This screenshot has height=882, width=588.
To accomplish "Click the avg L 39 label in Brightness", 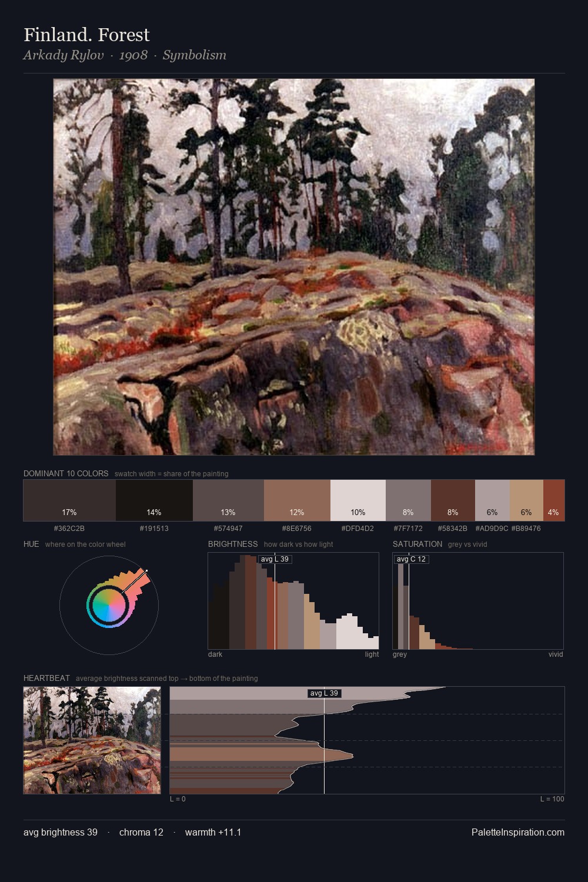I will coord(275,559).
